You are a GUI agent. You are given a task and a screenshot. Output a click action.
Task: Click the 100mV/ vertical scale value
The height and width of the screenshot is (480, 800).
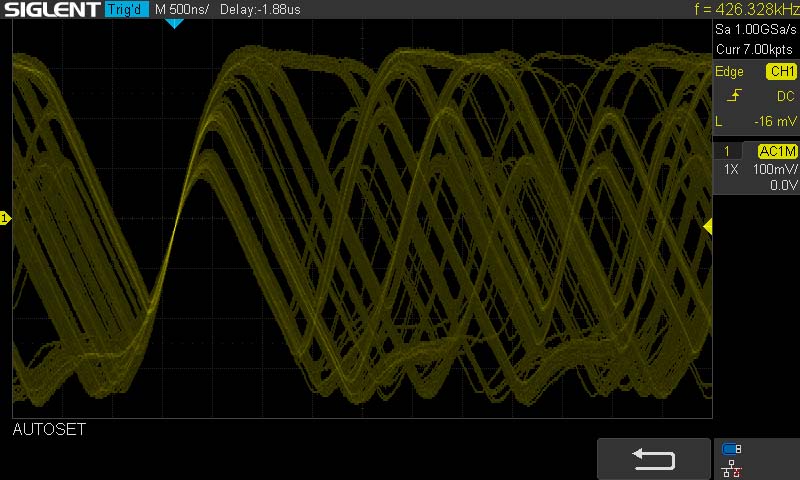(x=775, y=169)
